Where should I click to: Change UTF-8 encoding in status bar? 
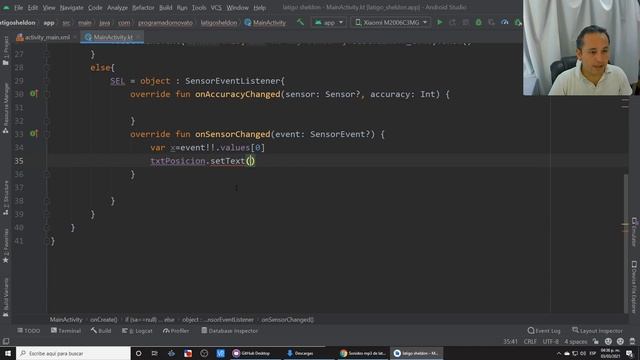[x=551, y=341]
